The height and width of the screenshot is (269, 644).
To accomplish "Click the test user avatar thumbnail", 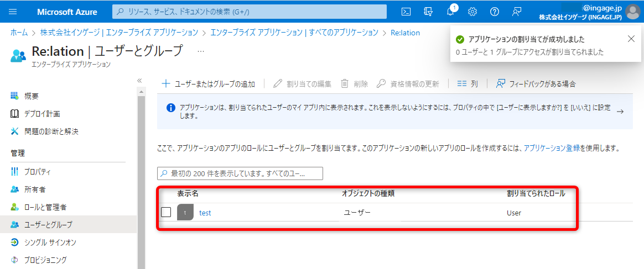I will 185,213.
